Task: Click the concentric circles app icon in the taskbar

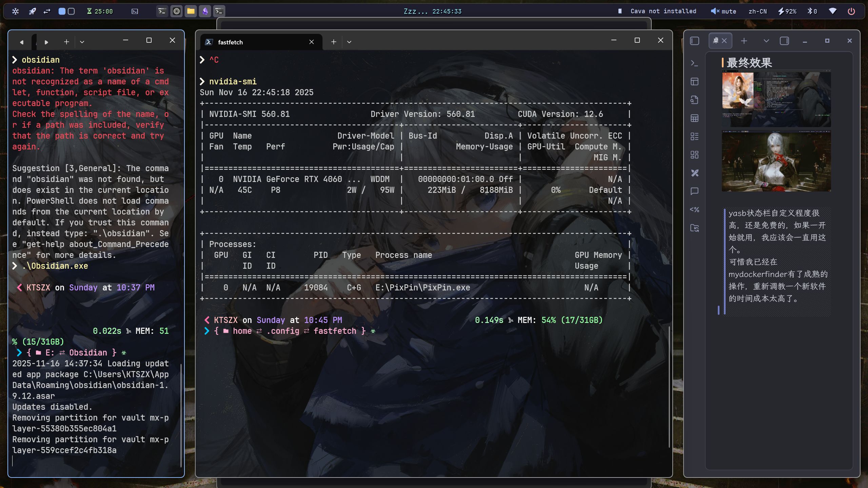Action: pyautogui.click(x=176, y=11)
